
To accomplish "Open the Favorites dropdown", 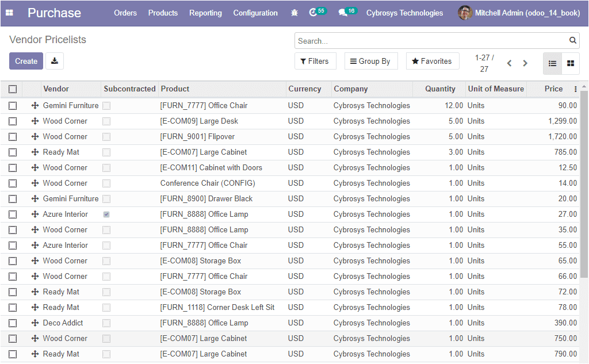I will 433,61.
